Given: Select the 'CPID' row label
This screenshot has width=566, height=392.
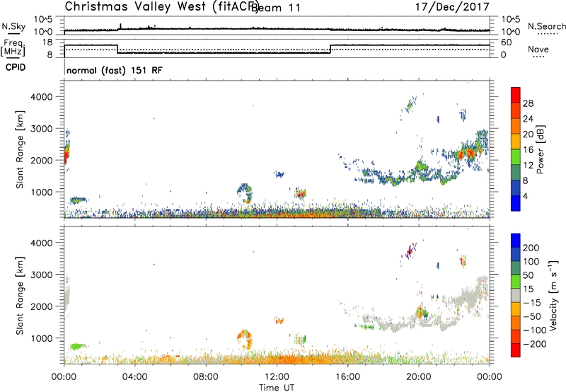Looking at the screenshot, I should [x=16, y=67].
